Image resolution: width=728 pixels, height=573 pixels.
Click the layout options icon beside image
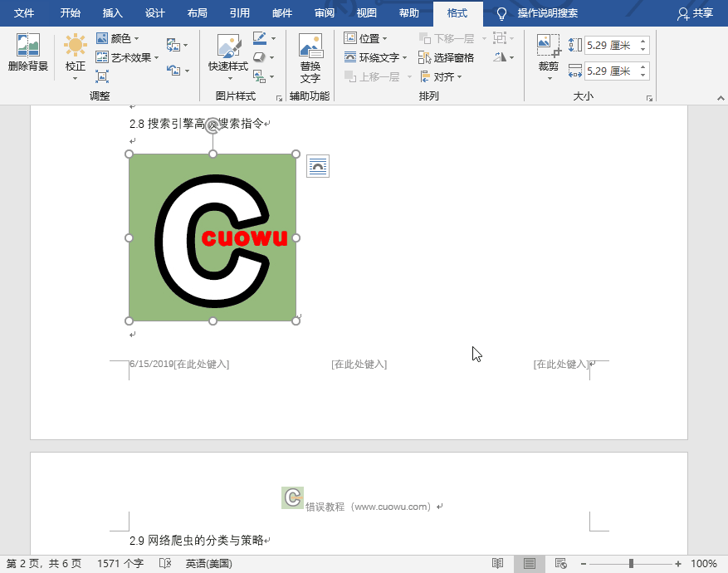tap(318, 166)
